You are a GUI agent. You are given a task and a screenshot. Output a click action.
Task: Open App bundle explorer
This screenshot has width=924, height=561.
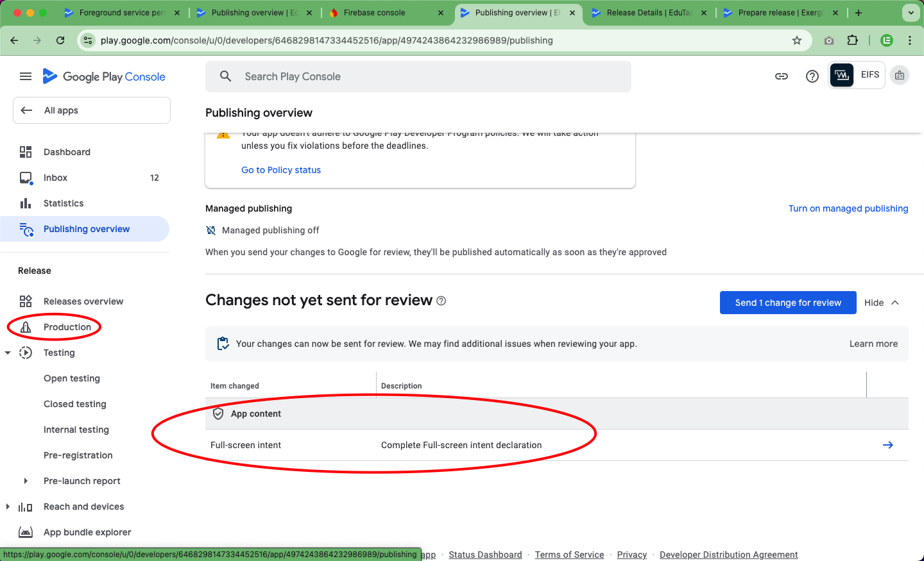click(x=85, y=532)
